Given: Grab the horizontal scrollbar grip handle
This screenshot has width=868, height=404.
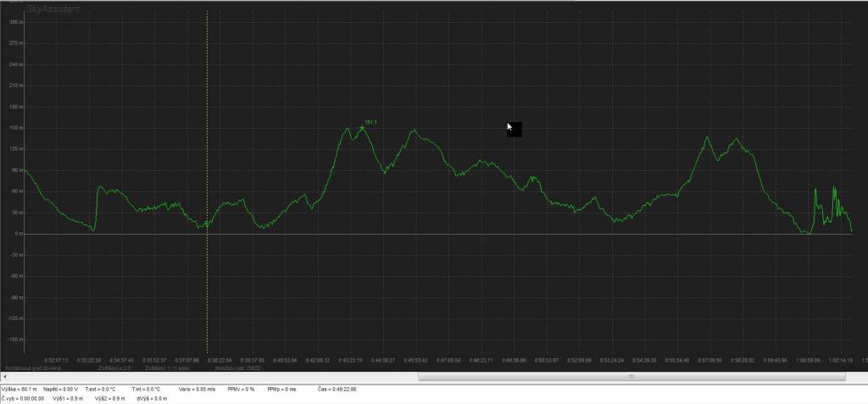Looking at the screenshot, I should point(630,376).
